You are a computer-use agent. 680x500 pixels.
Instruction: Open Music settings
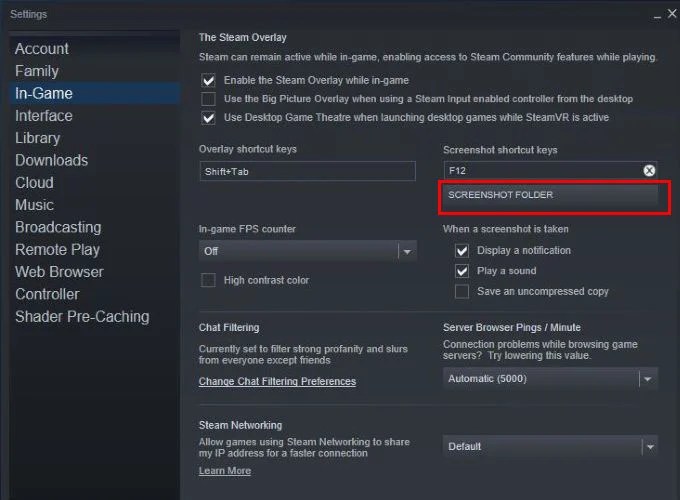click(35, 205)
